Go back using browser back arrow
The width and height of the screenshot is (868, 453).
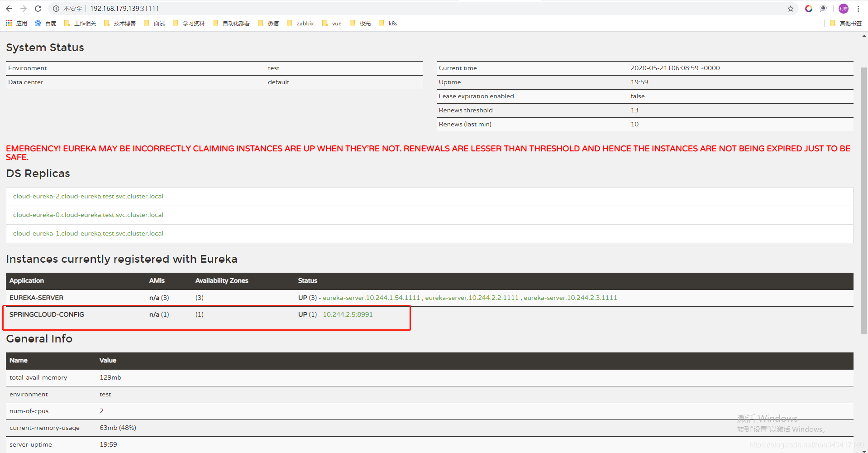(9, 9)
